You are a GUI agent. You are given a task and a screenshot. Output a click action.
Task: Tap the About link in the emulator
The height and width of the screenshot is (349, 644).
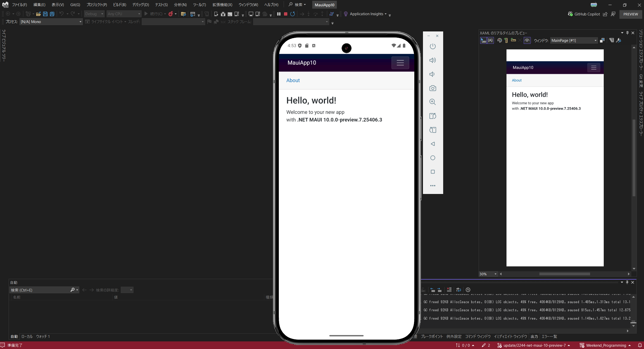[293, 80]
